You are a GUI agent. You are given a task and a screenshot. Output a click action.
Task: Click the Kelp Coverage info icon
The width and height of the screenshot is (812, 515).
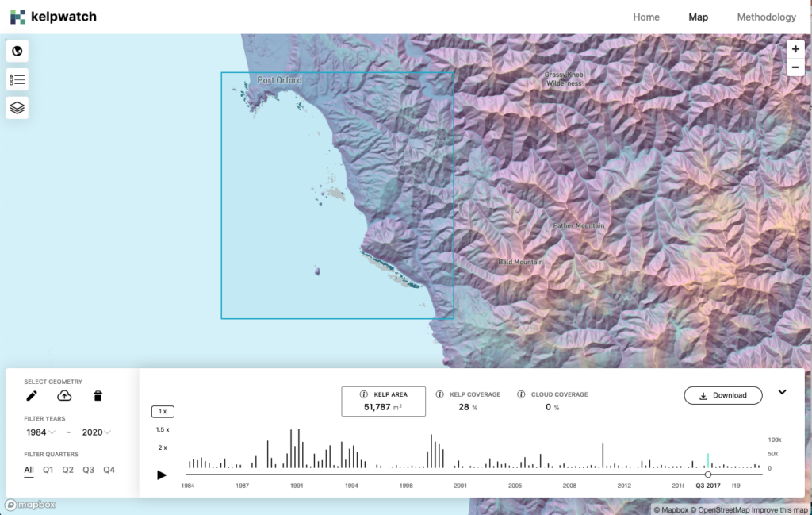click(440, 394)
